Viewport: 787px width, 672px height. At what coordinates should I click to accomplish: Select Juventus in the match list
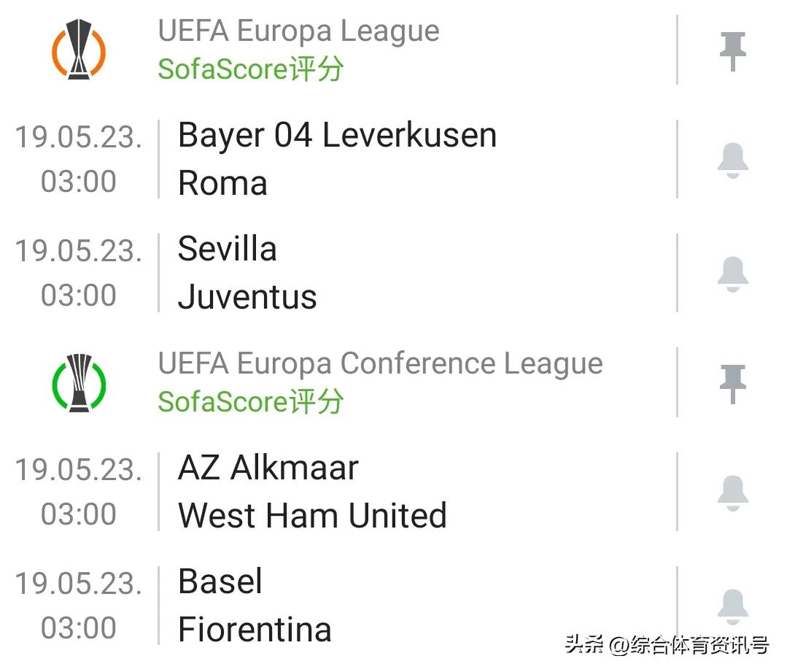click(x=247, y=297)
